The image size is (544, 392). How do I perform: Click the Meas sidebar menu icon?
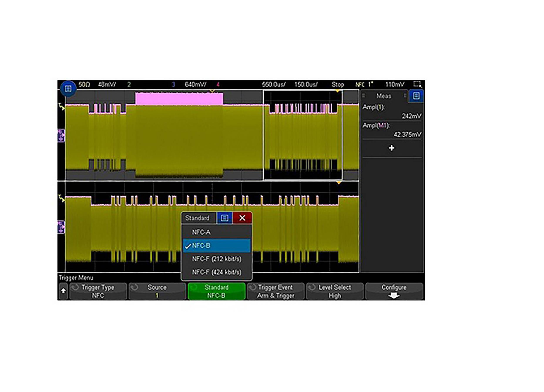416,96
